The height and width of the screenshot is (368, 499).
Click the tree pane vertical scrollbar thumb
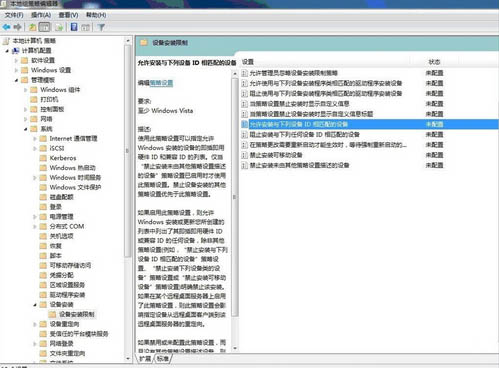tap(128, 150)
